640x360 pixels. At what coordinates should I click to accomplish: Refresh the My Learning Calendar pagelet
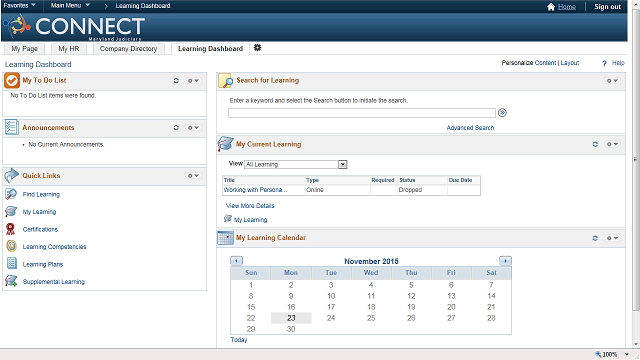[595, 238]
